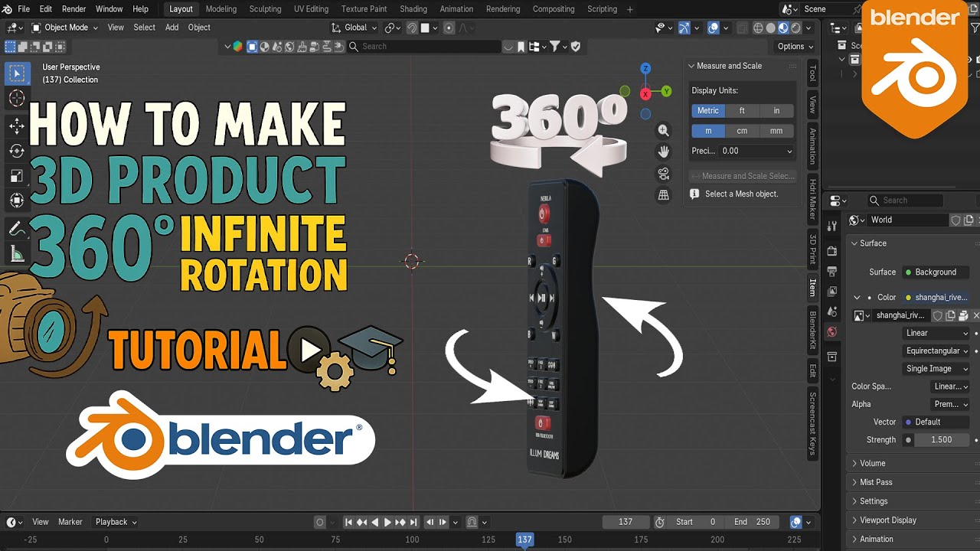Image resolution: width=980 pixels, height=551 pixels.
Task: Open Playback dropdown in timeline
Action: click(116, 522)
